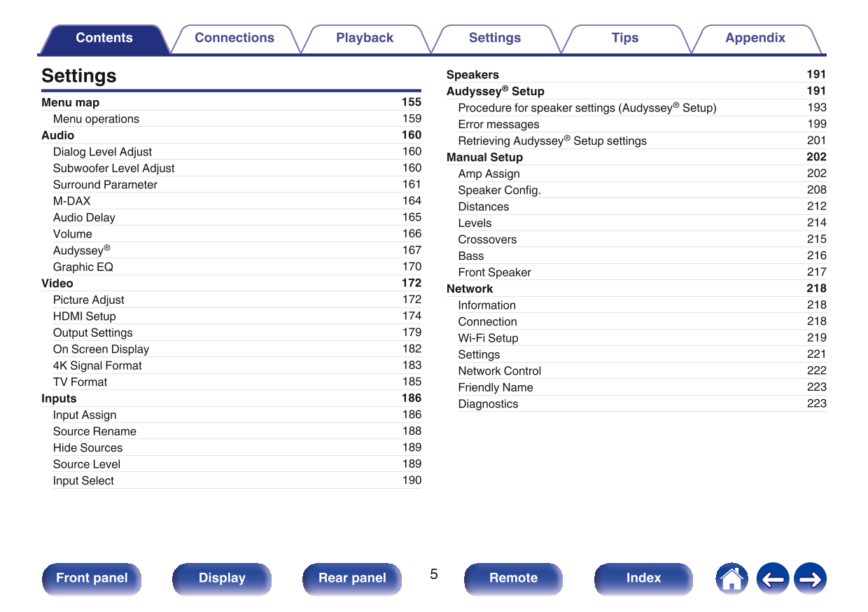
Task: Go to previous page with left arrow
Action: click(772, 579)
